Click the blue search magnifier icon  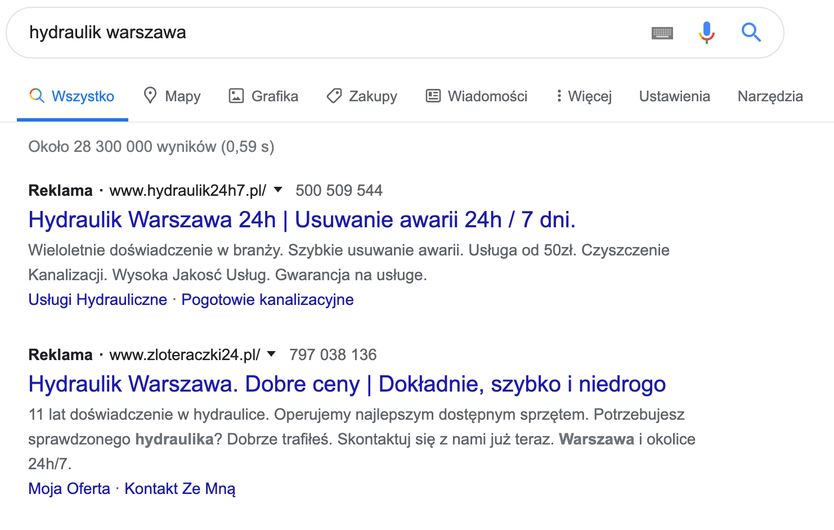coord(751,32)
